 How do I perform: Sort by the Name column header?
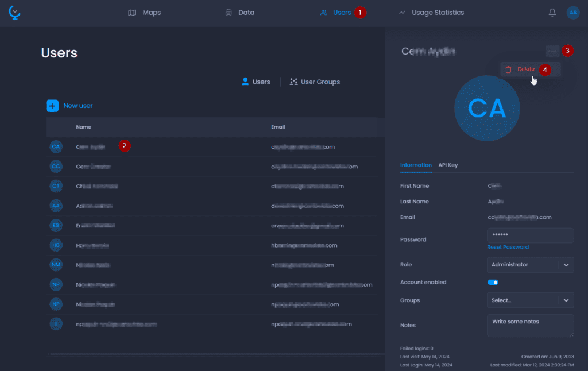pos(84,127)
